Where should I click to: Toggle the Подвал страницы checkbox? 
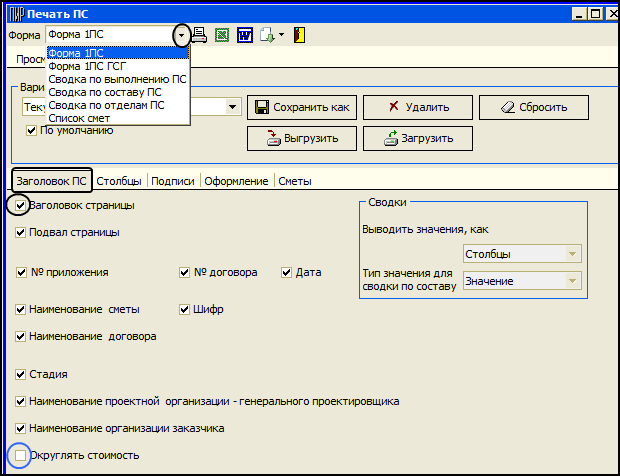[x=20, y=232]
